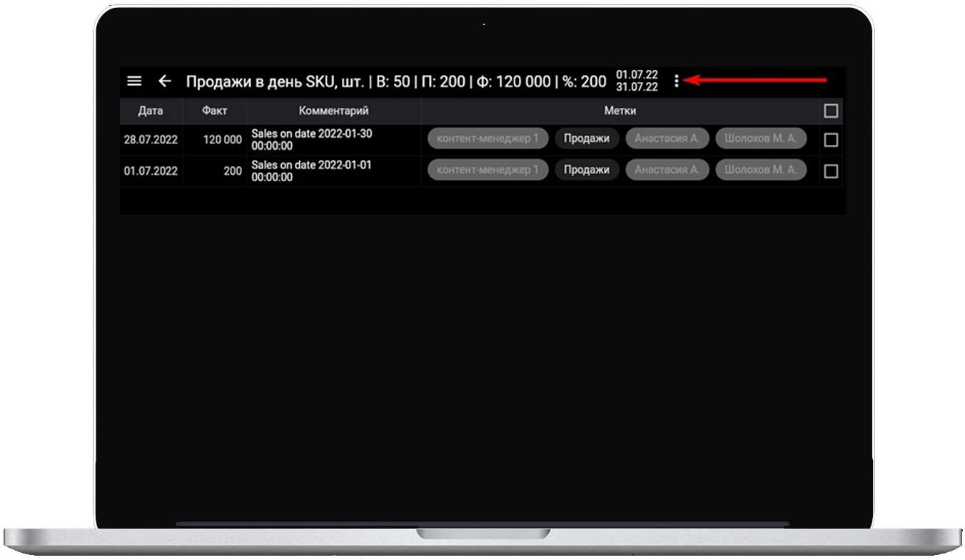Open the date range 01.07.22–31.07.22 picker
This screenshot has width=965, height=560.
pos(637,81)
